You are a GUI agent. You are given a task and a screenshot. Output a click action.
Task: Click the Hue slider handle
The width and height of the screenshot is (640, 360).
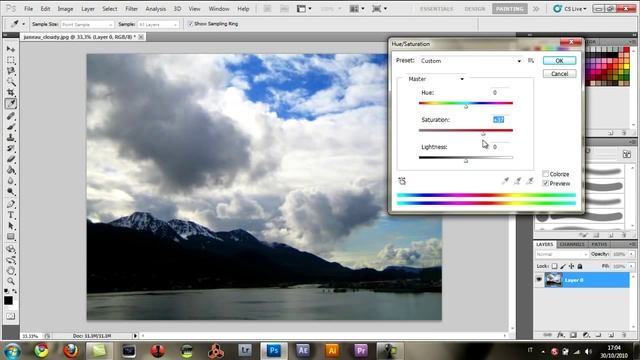coord(466,106)
